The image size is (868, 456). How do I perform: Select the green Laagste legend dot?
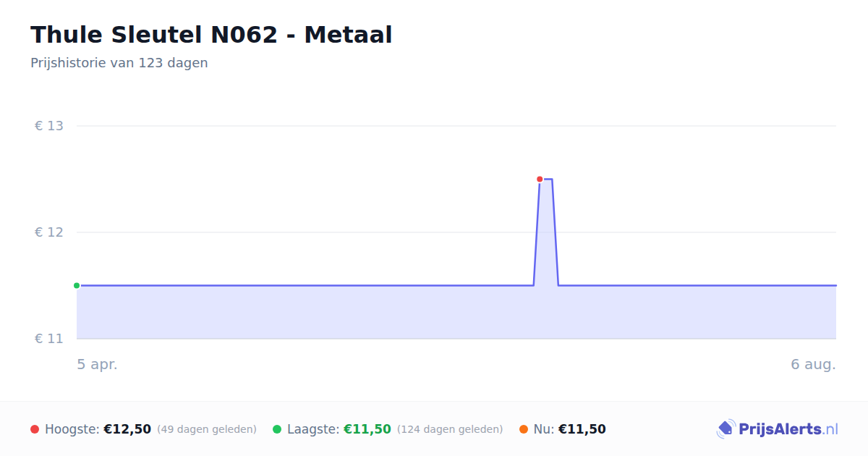pyautogui.click(x=277, y=429)
